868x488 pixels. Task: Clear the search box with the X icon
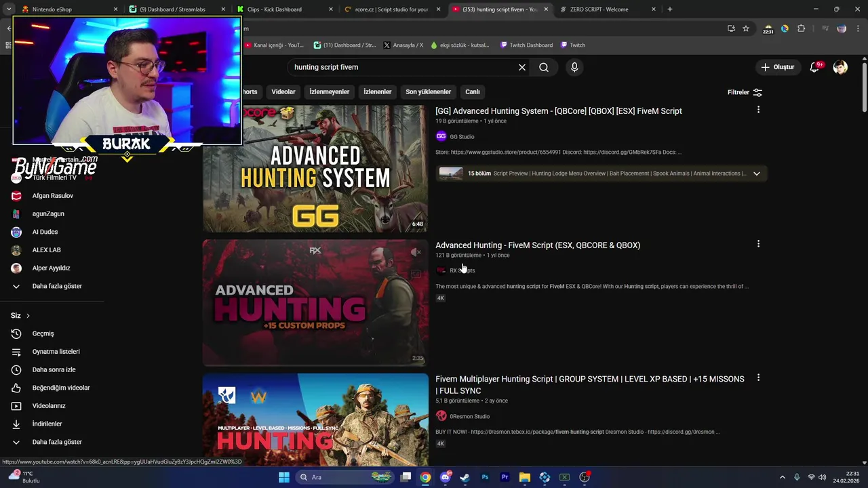pos(522,67)
